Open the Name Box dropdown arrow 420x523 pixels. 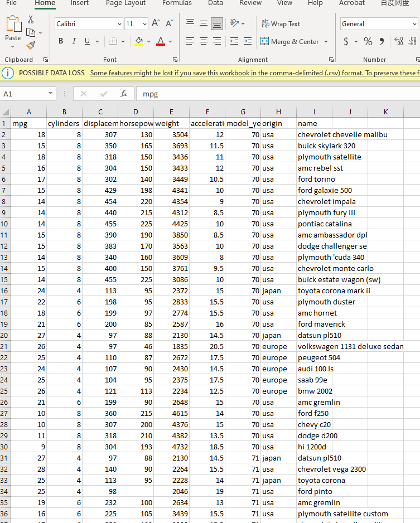coord(50,94)
